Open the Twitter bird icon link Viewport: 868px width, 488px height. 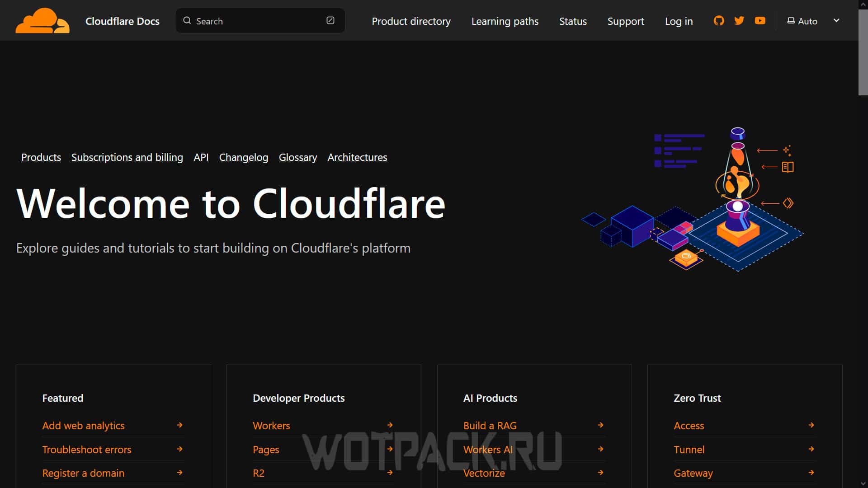point(739,21)
